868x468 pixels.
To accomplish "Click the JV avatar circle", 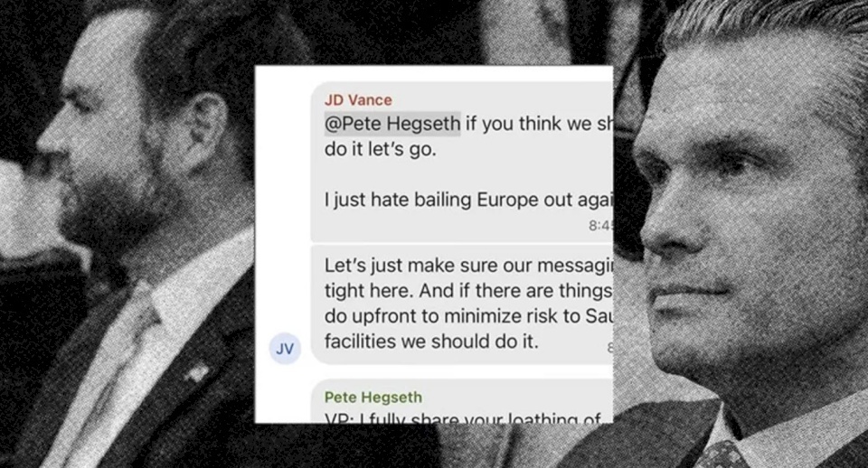I will click(x=285, y=349).
